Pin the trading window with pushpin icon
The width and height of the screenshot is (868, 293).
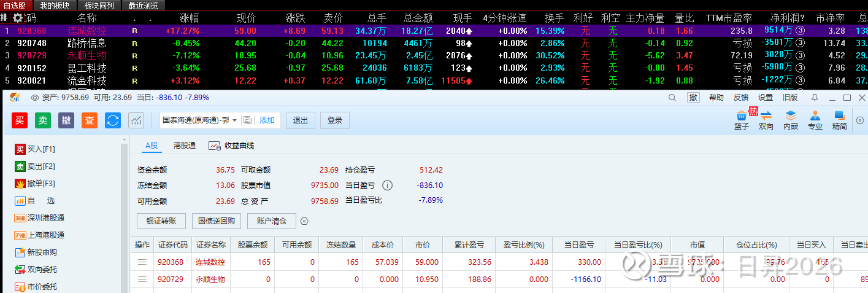pyautogui.click(x=815, y=98)
